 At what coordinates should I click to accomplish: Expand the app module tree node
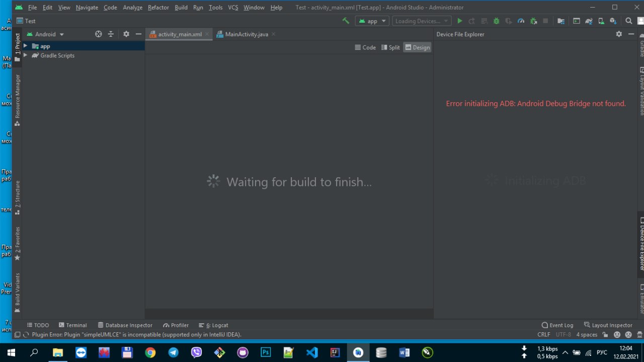tap(25, 46)
